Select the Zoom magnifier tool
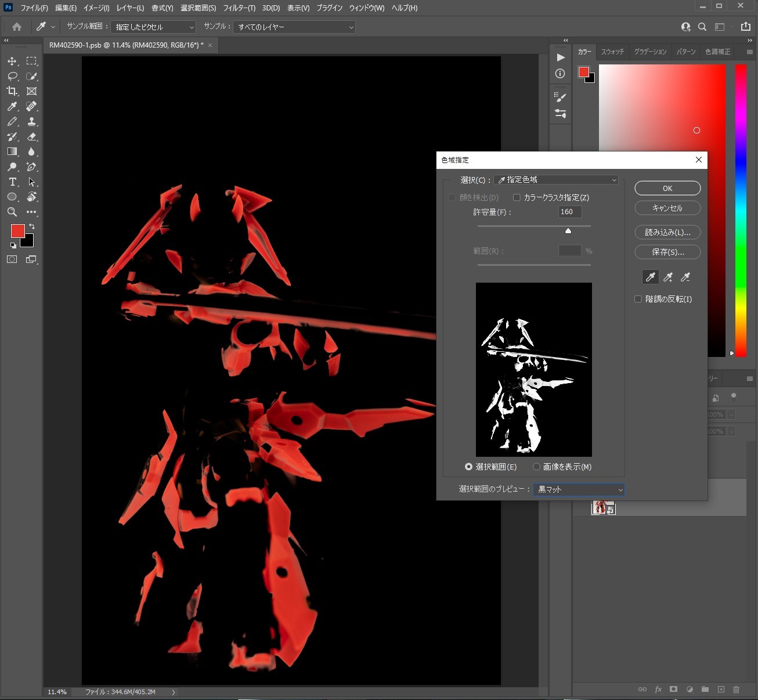758x700 pixels. (x=12, y=212)
